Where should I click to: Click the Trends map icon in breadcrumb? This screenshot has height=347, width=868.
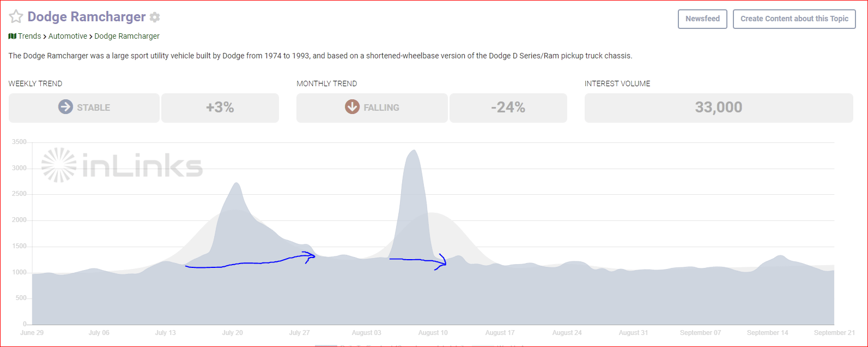pyautogui.click(x=13, y=36)
